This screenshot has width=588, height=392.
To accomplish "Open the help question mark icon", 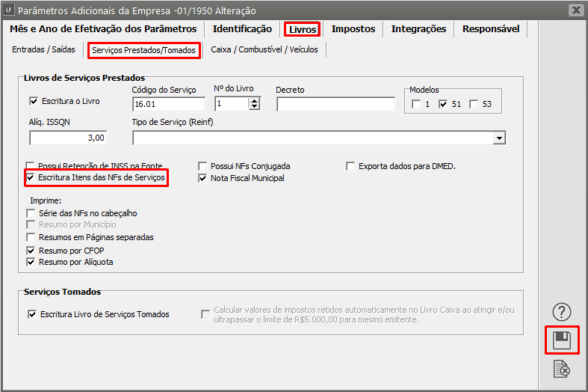I will click(561, 312).
